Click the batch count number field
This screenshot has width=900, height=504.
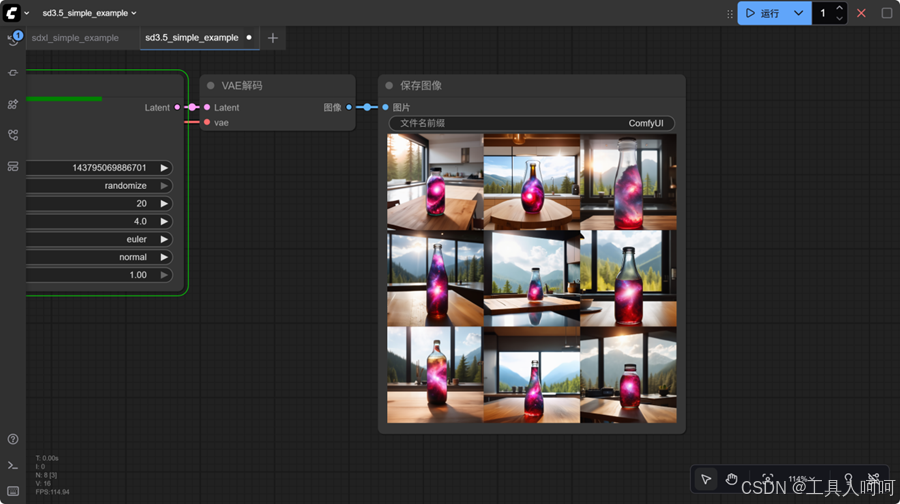[823, 13]
